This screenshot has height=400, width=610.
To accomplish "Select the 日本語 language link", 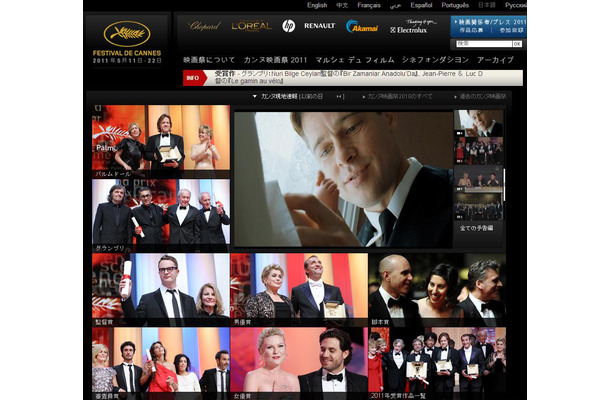I will click(487, 5).
